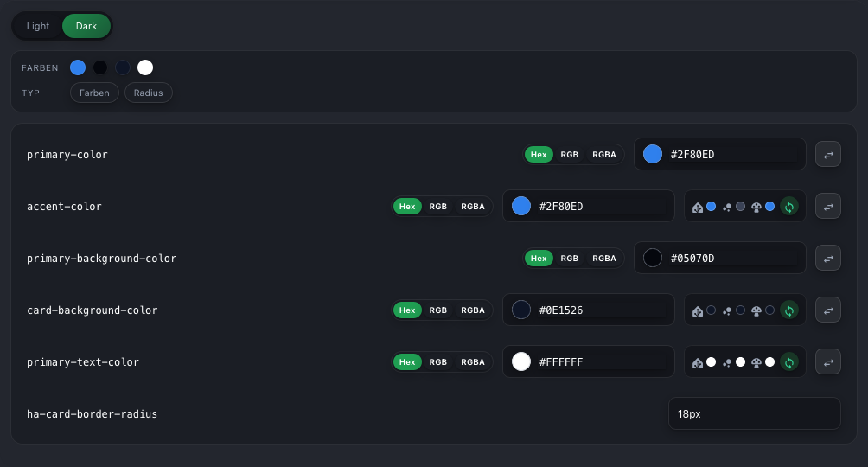Select RGBA format for accent-color
The height and width of the screenshot is (467, 868).
tap(473, 207)
